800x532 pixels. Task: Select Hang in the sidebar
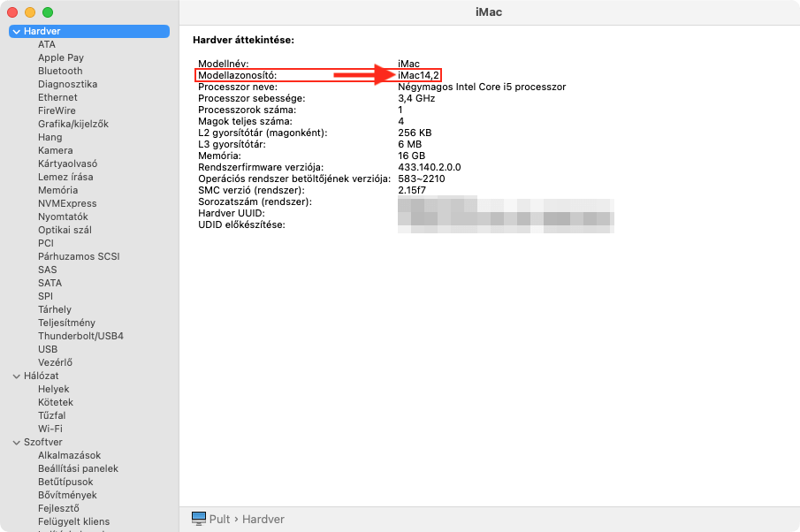click(x=50, y=137)
